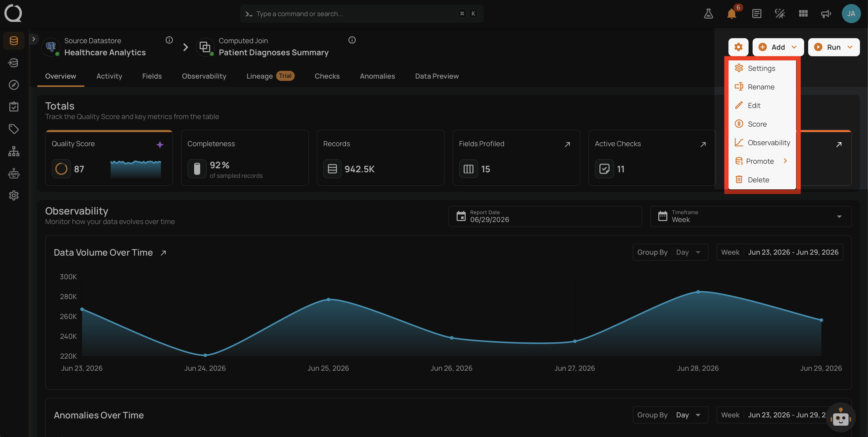868x437 pixels.
Task: Open the tags icon in sidebar
Action: click(14, 129)
